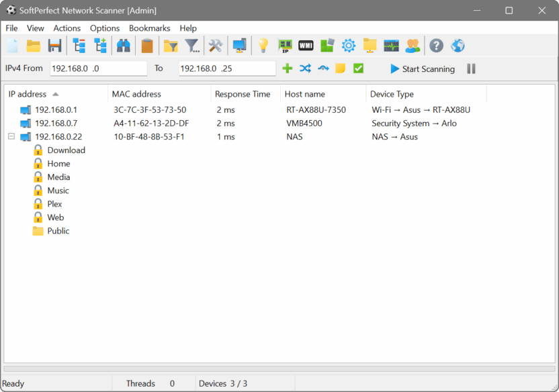Open the File menu

11,28
